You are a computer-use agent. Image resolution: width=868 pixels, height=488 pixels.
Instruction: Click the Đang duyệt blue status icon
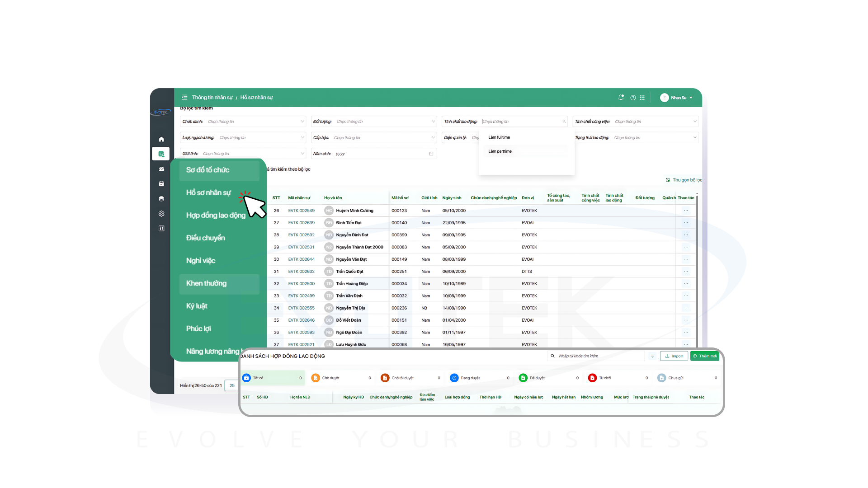tap(454, 378)
